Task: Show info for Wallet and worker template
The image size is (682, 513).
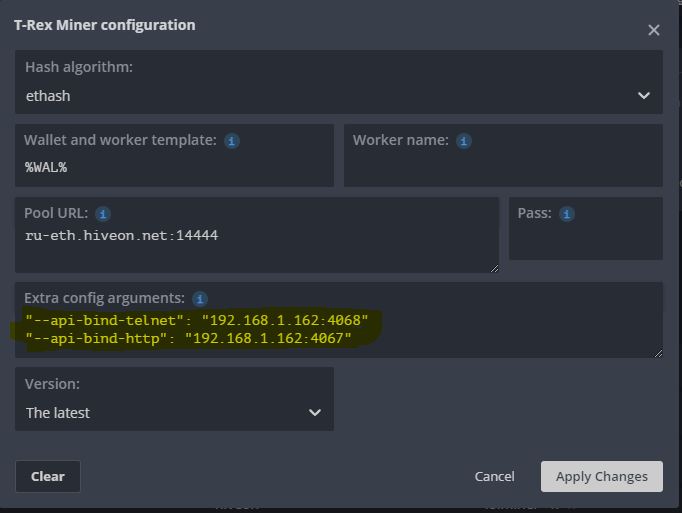Action: point(231,141)
